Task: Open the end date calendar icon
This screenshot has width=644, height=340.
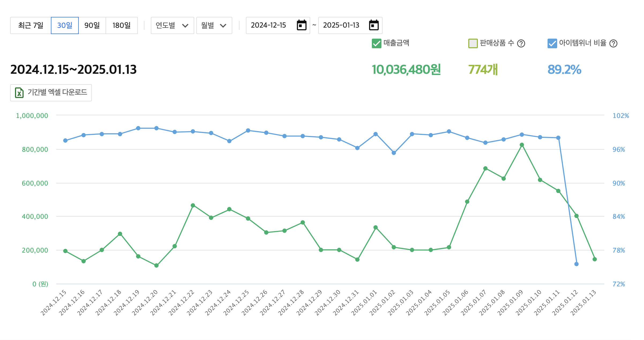Action: click(x=374, y=25)
